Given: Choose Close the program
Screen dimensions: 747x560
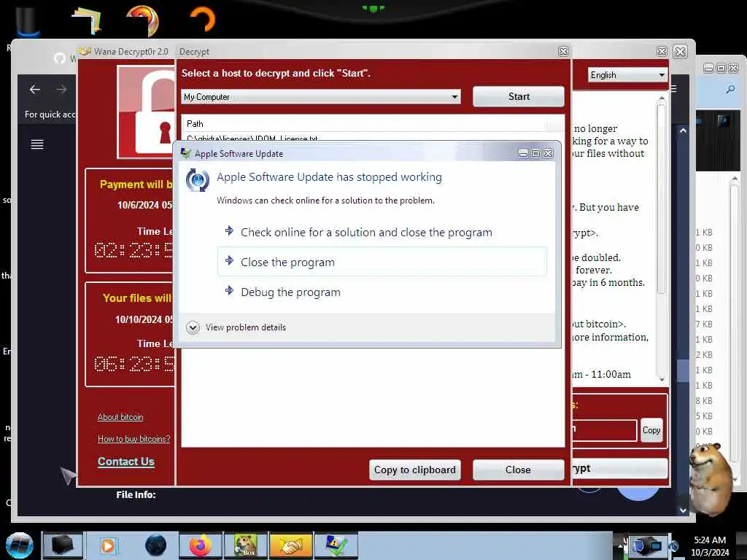Looking at the screenshot, I should point(382,262).
